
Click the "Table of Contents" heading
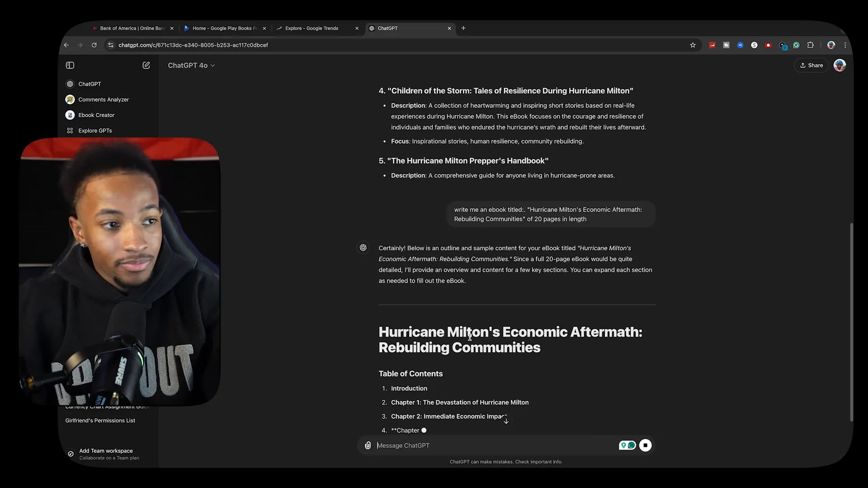click(410, 374)
